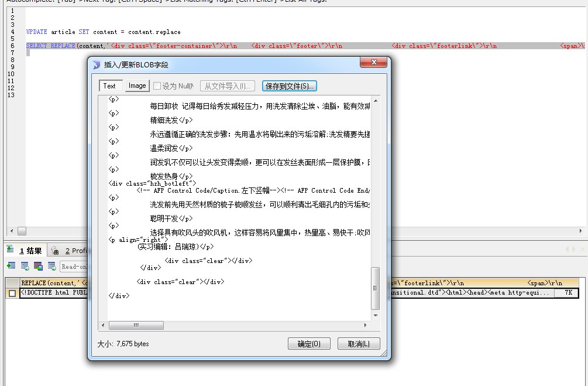Click the (实习编辑：吕瑞琼)</p> line
Screen dimensions: 588x386
pos(176,247)
